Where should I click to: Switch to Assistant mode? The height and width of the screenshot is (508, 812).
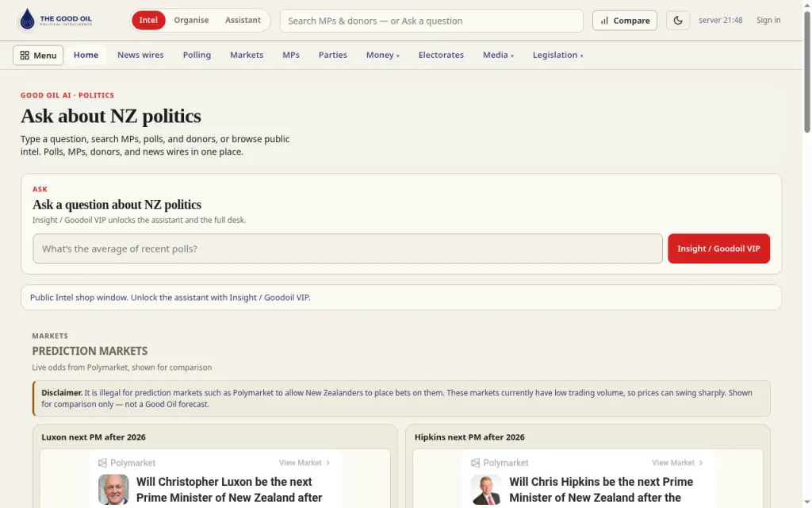[243, 20]
